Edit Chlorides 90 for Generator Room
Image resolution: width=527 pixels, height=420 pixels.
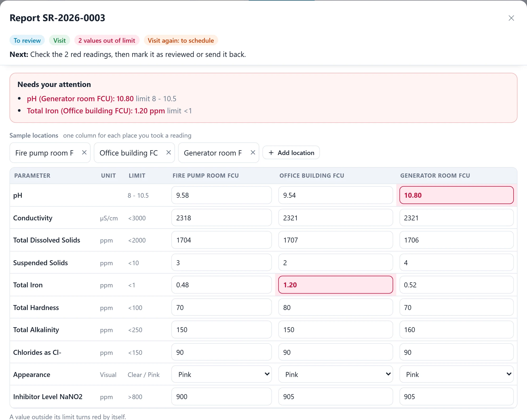pos(456,352)
